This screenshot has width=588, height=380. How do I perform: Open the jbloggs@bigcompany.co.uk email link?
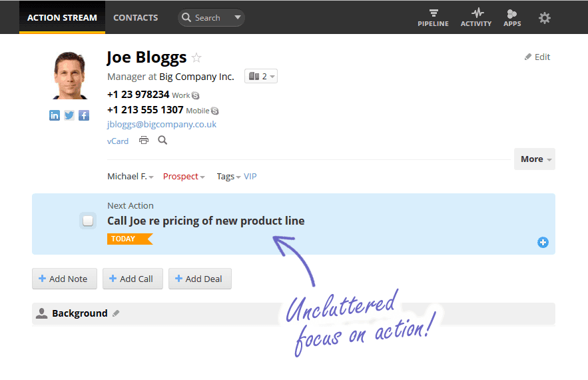pos(162,125)
